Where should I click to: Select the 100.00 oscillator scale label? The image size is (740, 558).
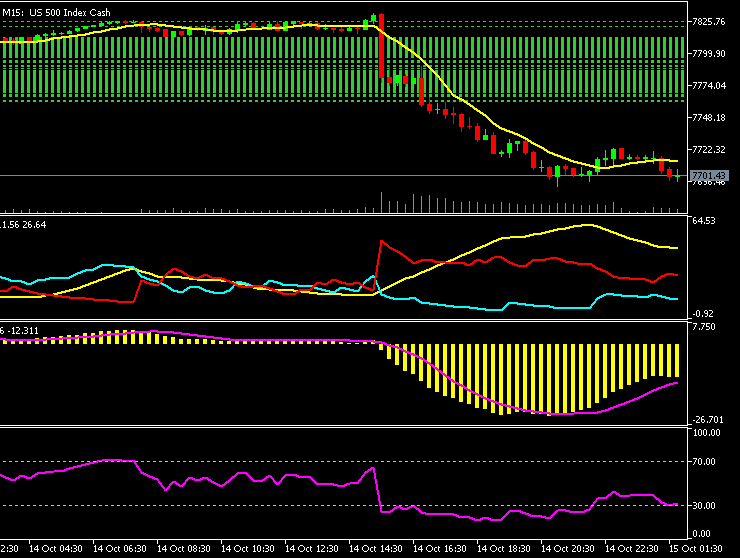[x=706, y=432]
